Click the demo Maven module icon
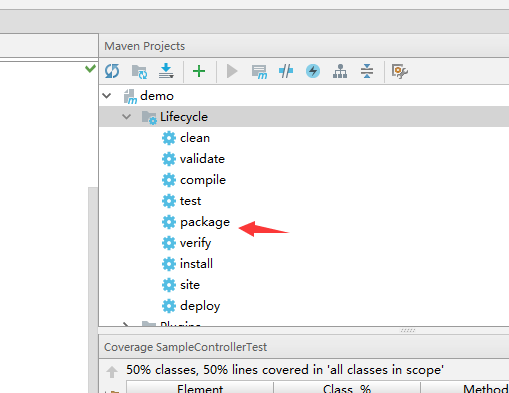This screenshot has width=509, height=393. click(130, 97)
